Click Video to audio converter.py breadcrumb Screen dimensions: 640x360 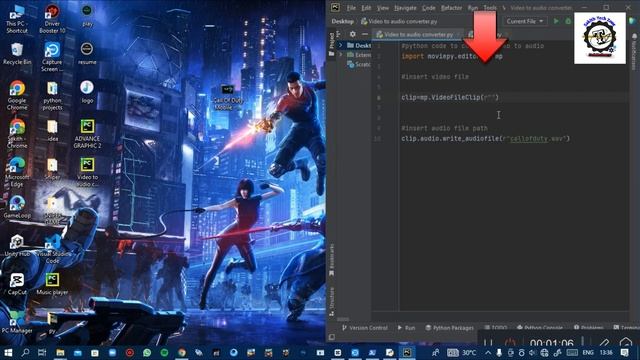point(399,21)
